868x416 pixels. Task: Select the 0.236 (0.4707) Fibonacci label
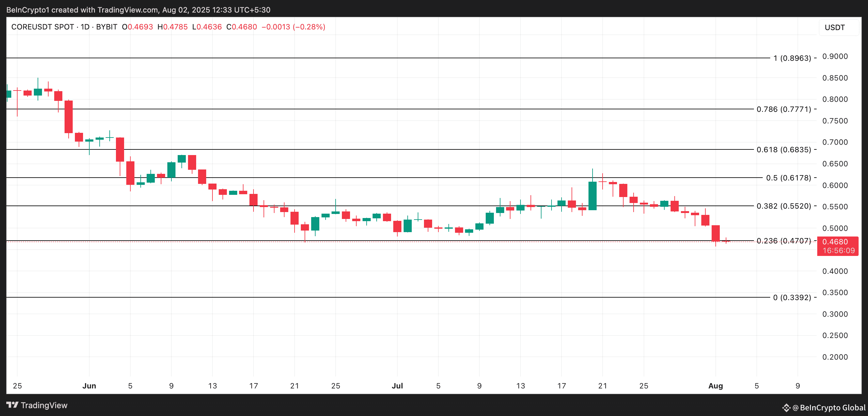coord(784,241)
